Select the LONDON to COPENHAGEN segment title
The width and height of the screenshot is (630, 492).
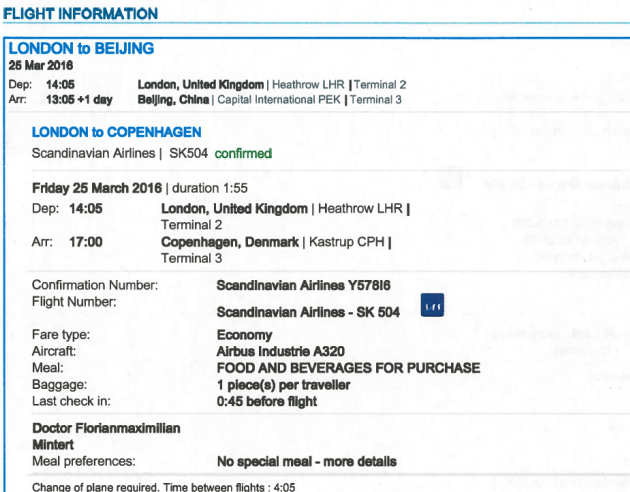[116, 132]
